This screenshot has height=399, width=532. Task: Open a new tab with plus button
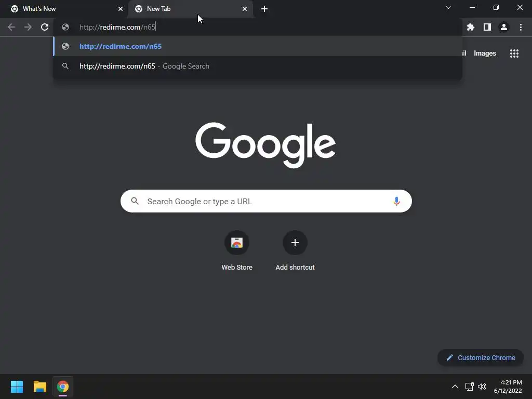pyautogui.click(x=264, y=9)
